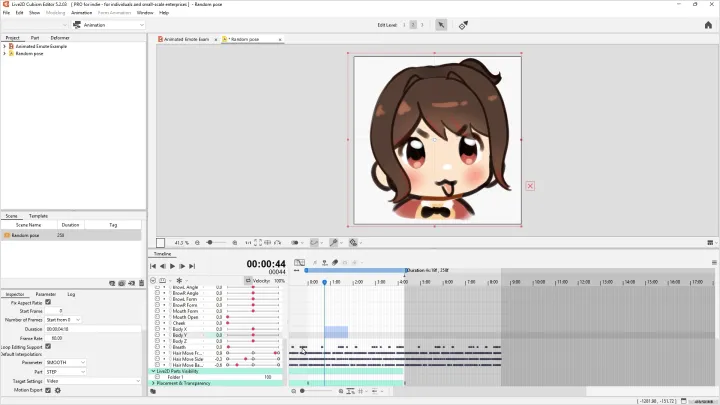This screenshot has height=405, width=720.
Task: Click the tool icon right of the arrow tool
Action: [x=463, y=25]
